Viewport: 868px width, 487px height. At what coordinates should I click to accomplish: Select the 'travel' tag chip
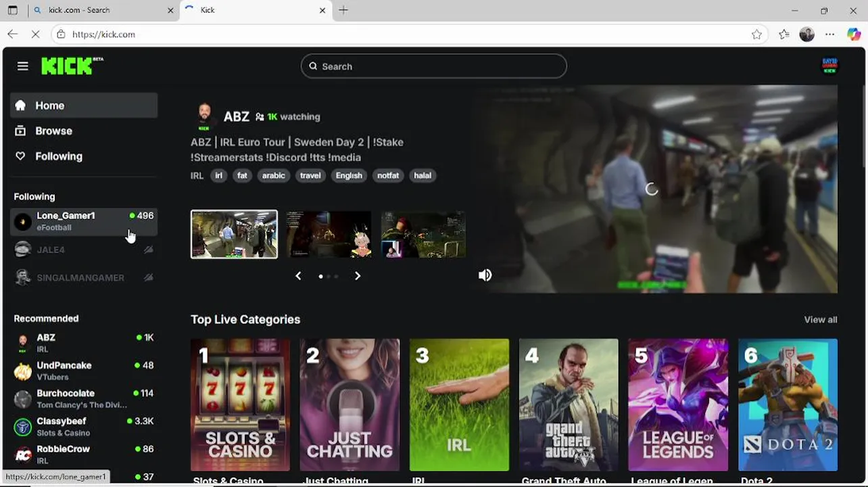[310, 176]
